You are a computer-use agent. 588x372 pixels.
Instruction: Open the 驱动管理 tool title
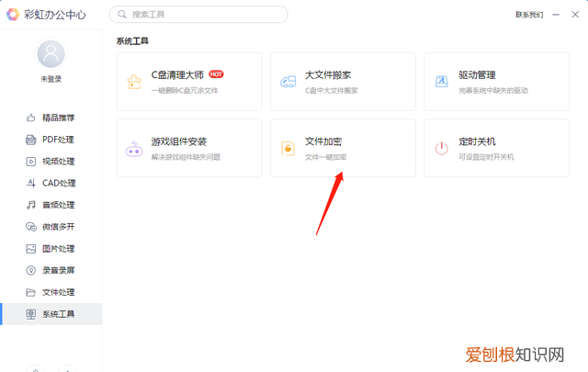coord(477,75)
